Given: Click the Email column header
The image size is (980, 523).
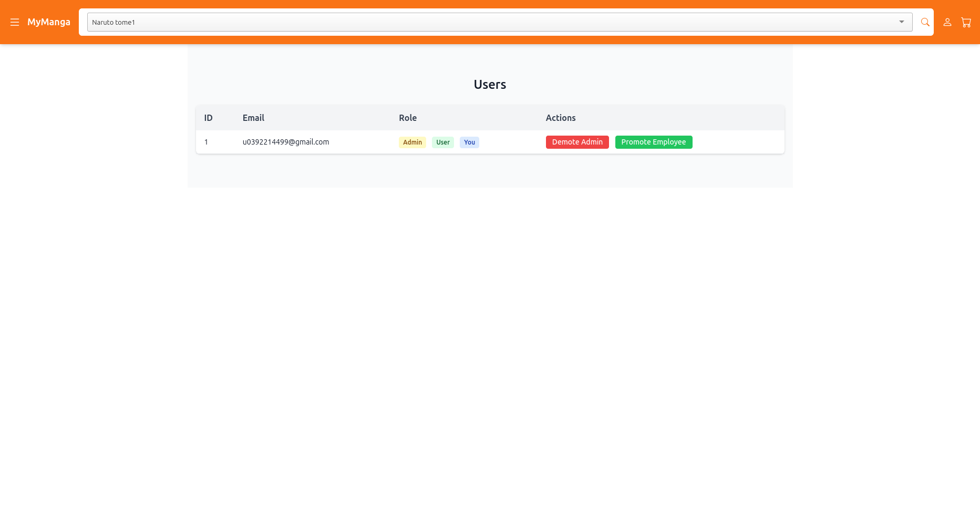Looking at the screenshot, I should click(253, 118).
